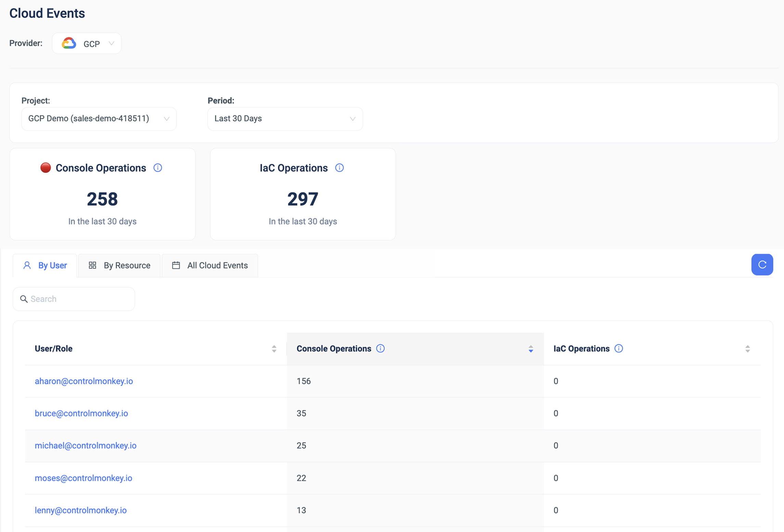Open the All Cloud Events tab

tap(210, 265)
